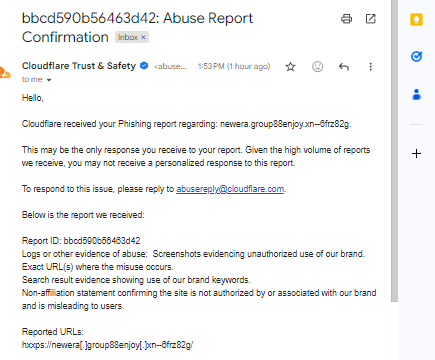Get add-ons using the plus icon
The width and height of the screenshot is (435, 360).
pyautogui.click(x=416, y=154)
